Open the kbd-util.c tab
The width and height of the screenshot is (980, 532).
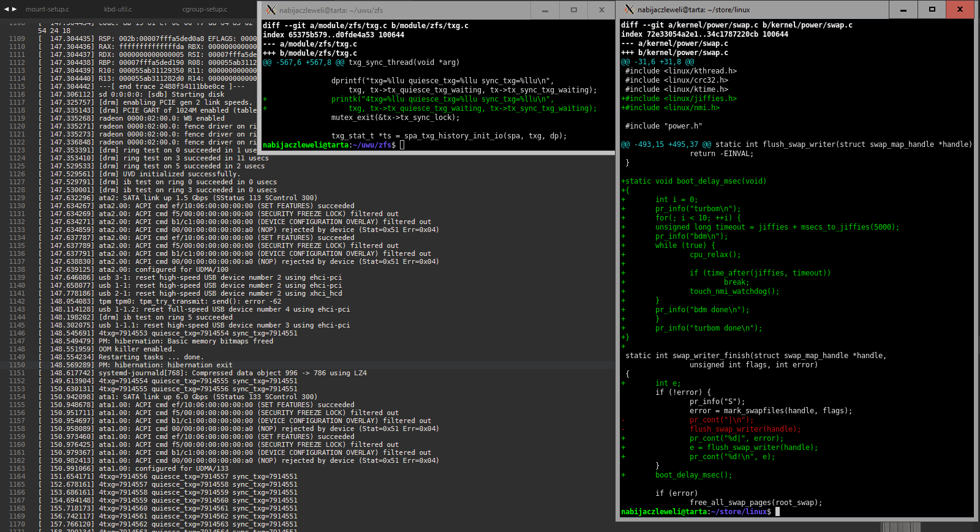click(118, 9)
